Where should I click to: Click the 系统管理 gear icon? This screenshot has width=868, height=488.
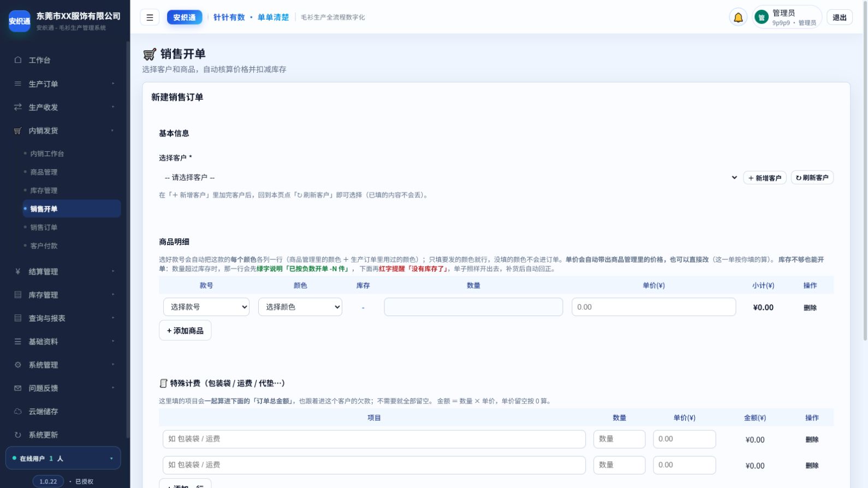click(18, 365)
